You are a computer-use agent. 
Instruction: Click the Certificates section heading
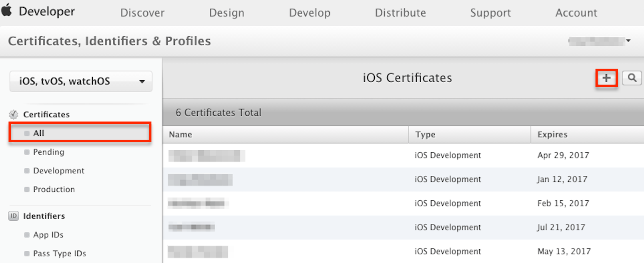[x=46, y=114]
